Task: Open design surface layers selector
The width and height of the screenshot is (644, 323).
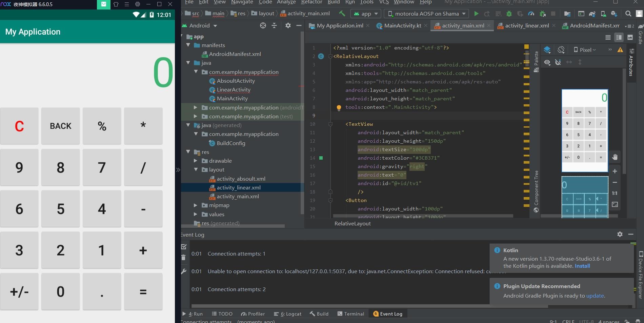Action: [x=547, y=50]
